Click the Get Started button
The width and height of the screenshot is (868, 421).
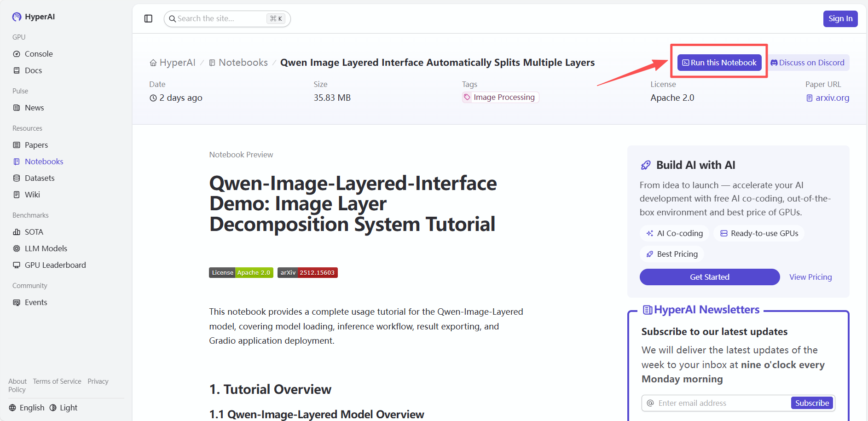pyautogui.click(x=709, y=277)
